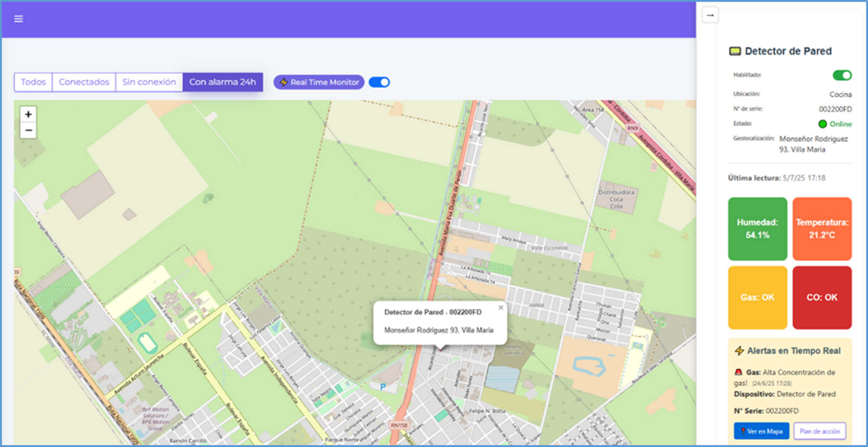Screen dimensions: 868x447
Task: Click the Ver en Mapa button
Action: pos(761,431)
